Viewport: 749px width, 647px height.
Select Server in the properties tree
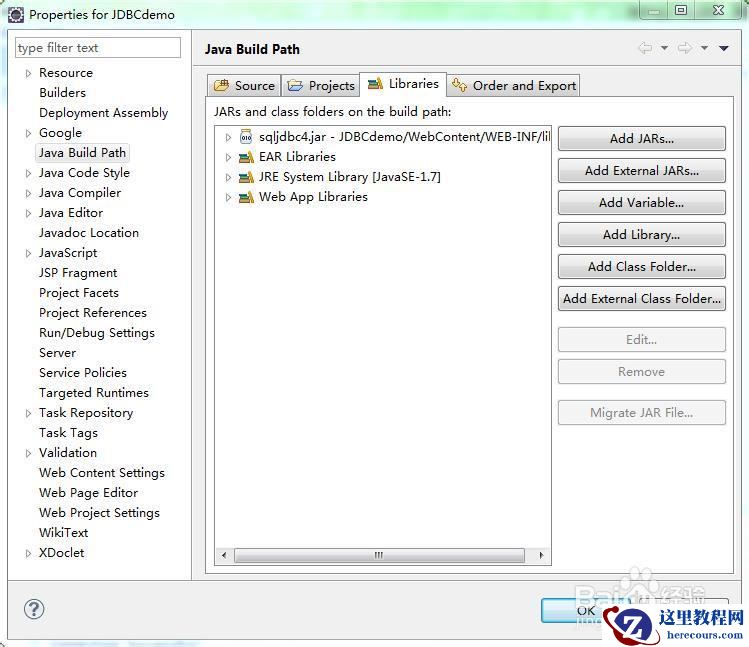coord(57,353)
